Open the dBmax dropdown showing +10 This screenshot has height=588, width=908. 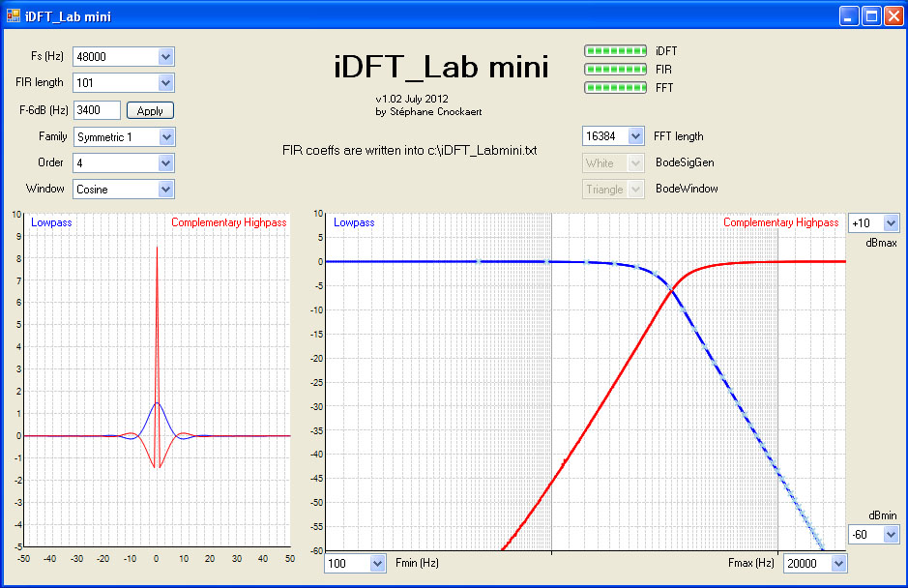(x=891, y=223)
